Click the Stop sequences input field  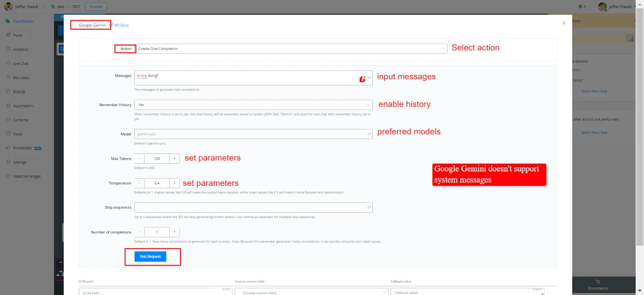point(253,207)
